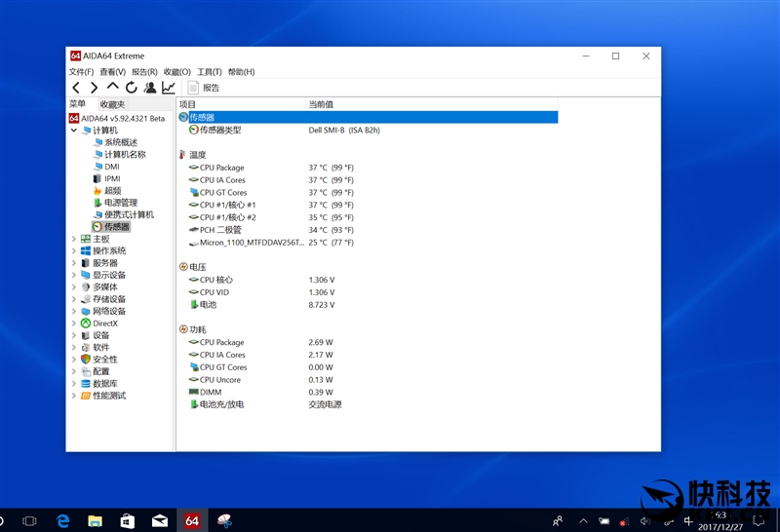Click the 设备 tree item icon
The height and width of the screenshot is (532, 780).
(x=86, y=335)
